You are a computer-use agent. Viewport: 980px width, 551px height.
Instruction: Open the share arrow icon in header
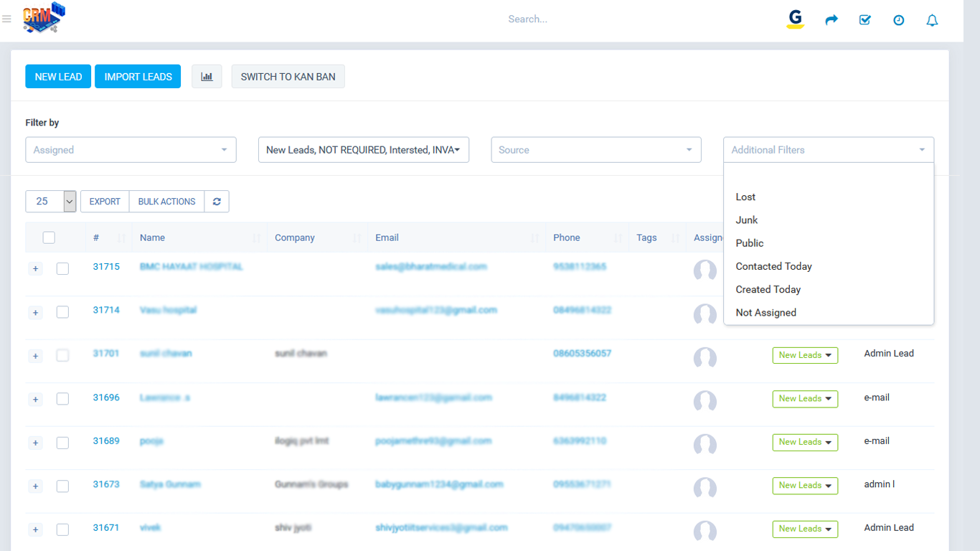click(x=831, y=20)
